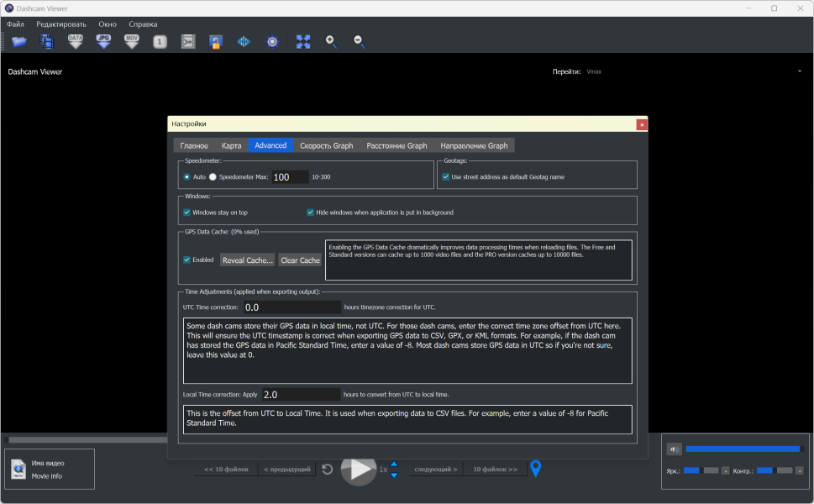Toggle GPS Data Cache Enabled checkbox
This screenshot has height=504, width=814.
point(187,260)
